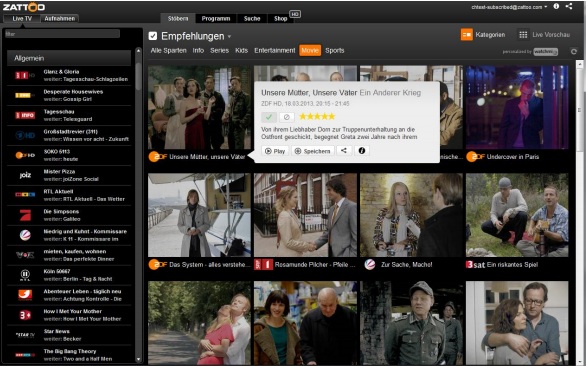Select the Köln 50667 channel row
This screenshot has height=366, width=586.
[x=69, y=275]
